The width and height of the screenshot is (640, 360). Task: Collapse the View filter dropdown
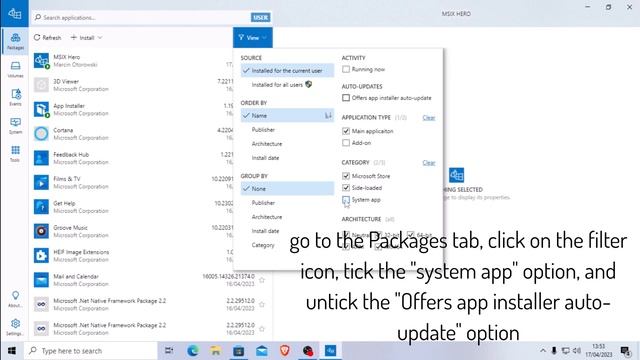tap(253, 38)
